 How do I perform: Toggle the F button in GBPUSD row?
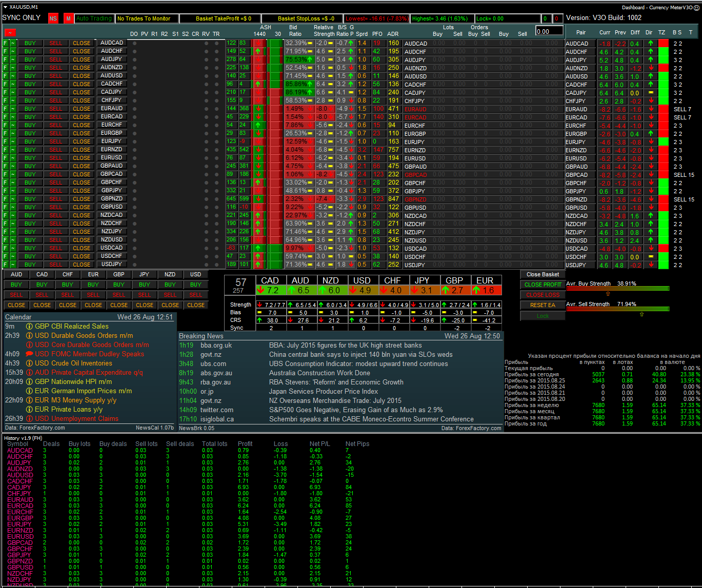[6, 207]
